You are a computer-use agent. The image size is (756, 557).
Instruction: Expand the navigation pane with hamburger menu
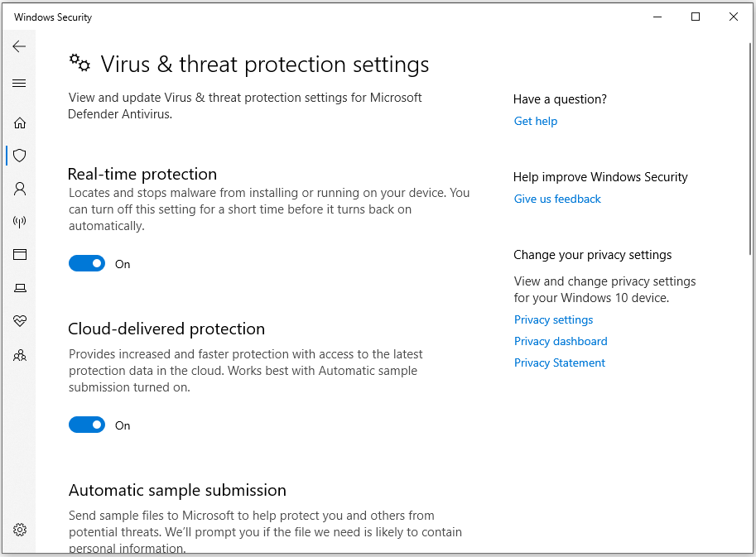click(19, 83)
